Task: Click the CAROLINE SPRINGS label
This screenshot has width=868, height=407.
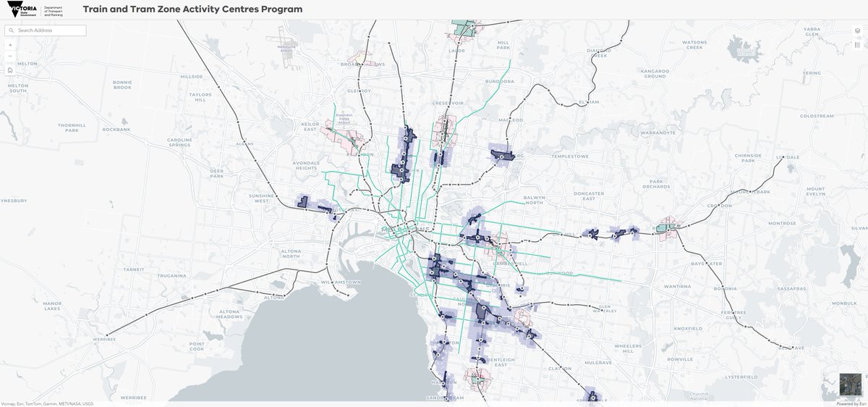Action: pyautogui.click(x=179, y=143)
